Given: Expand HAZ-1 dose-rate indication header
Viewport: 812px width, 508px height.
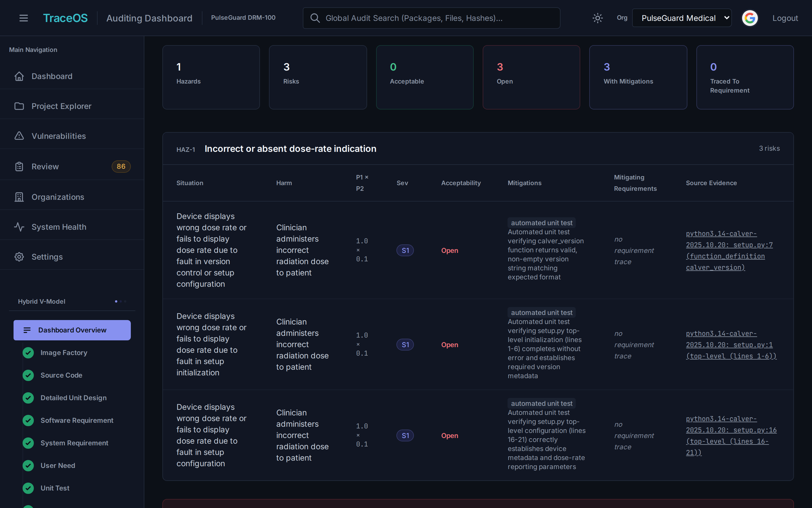Looking at the screenshot, I should point(478,148).
